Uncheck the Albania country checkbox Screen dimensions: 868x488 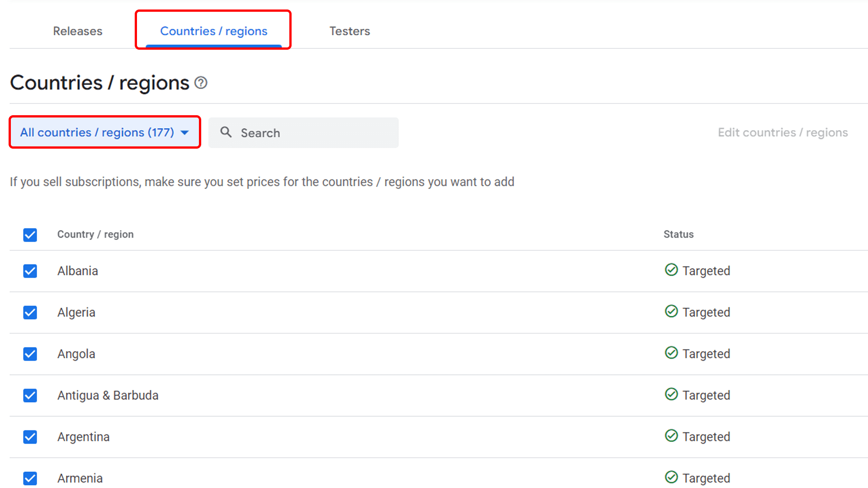point(30,271)
